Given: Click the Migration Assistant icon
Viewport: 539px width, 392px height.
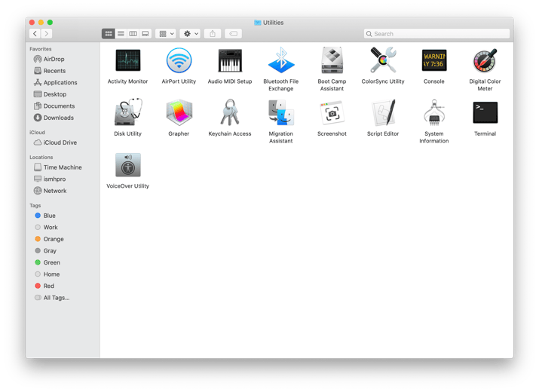Looking at the screenshot, I should click(x=281, y=112).
